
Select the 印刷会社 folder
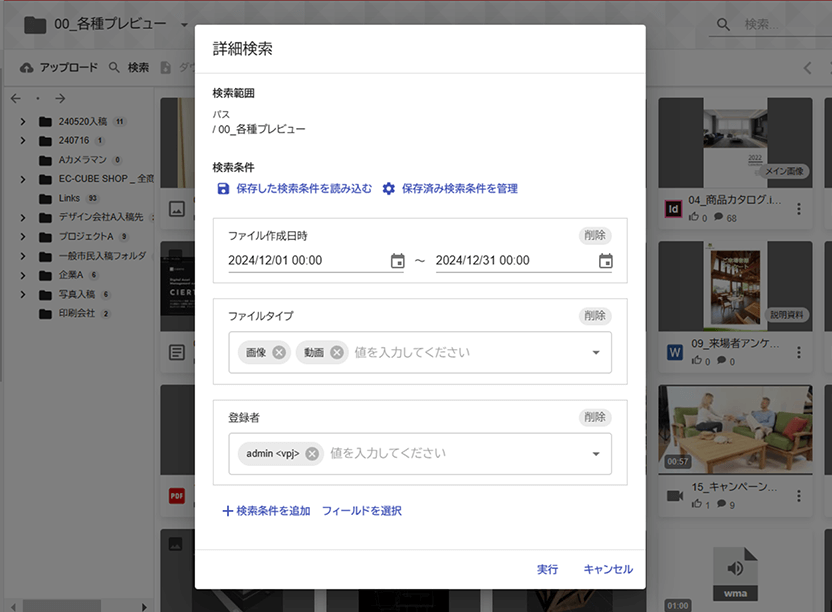click(x=77, y=313)
